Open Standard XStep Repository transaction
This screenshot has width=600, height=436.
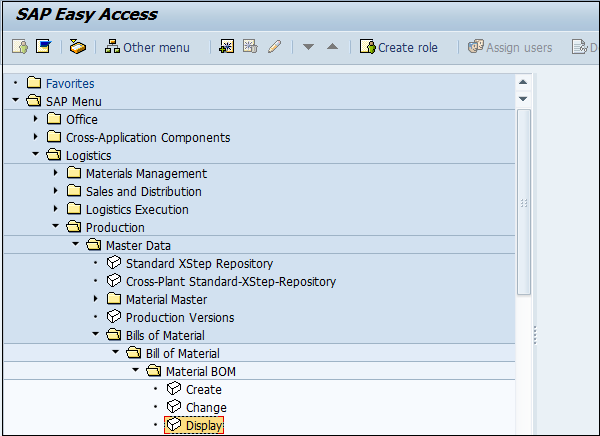tap(184, 263)
